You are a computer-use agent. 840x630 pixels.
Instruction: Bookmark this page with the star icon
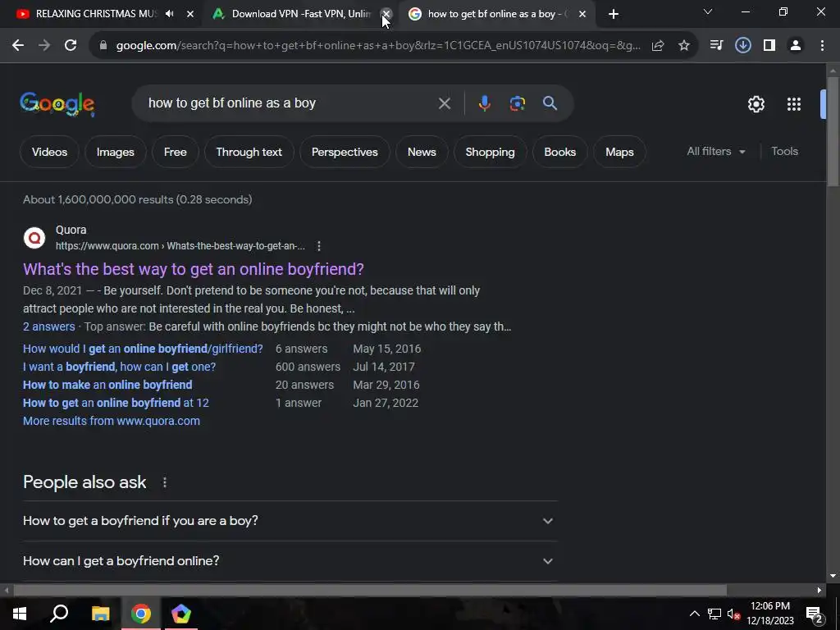coord(684,46)
